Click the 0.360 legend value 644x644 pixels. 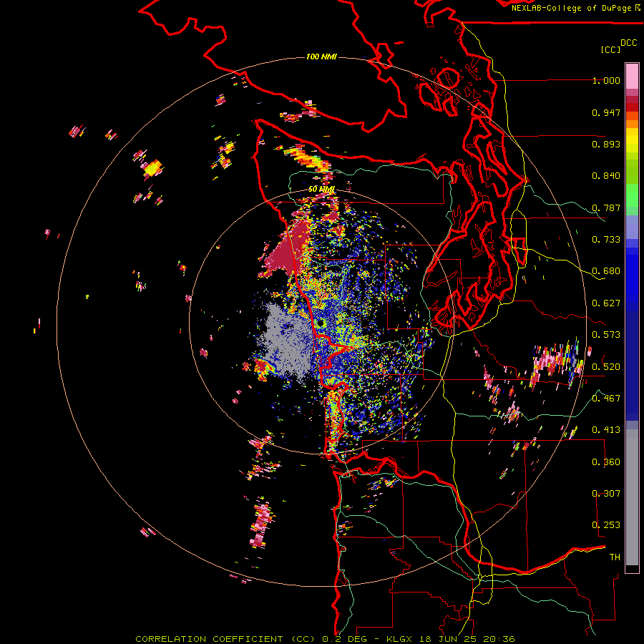coord(606,462)
